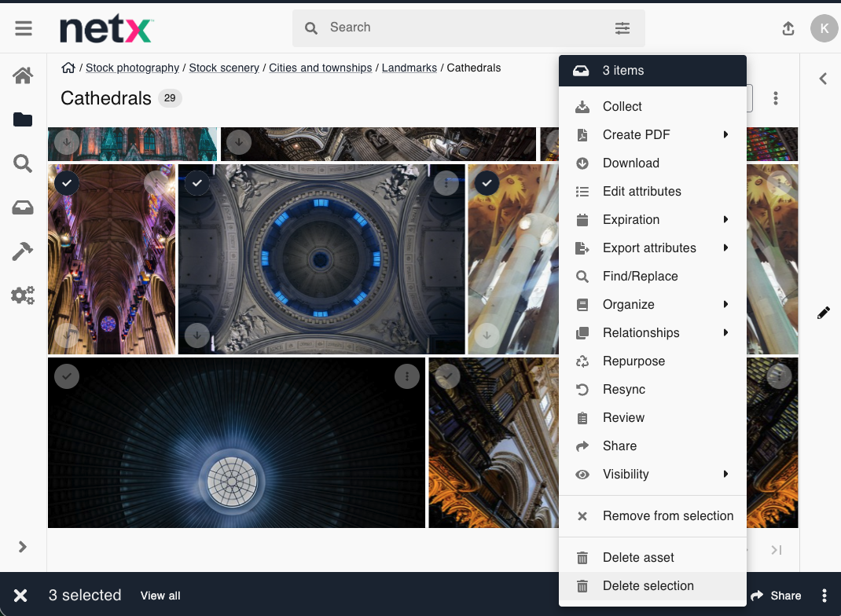Go to the folders sidebar icon
The width and height of the screenshot is (841, 616).
coord(23,119)
